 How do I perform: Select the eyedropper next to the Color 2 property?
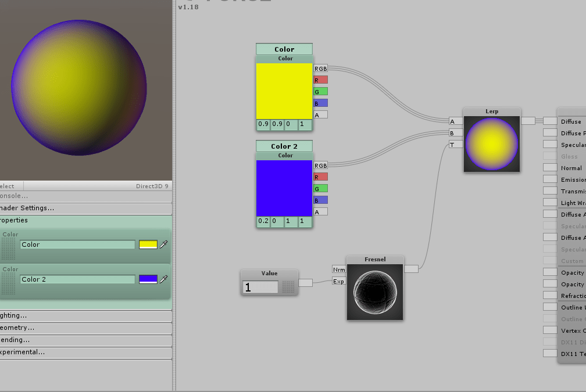click(164, 279)
